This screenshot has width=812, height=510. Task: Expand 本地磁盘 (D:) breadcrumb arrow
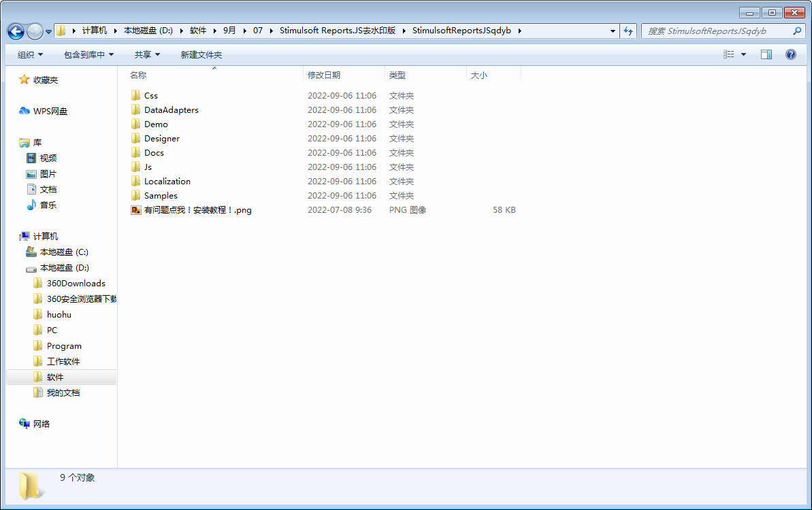click(181, 31)
